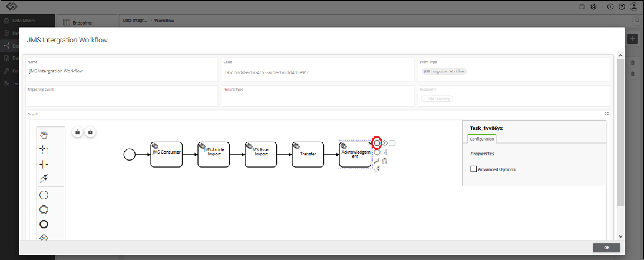Pick the start event circle in palette
The height and width of the screenshot is (260, 644).
pos(44,195)
